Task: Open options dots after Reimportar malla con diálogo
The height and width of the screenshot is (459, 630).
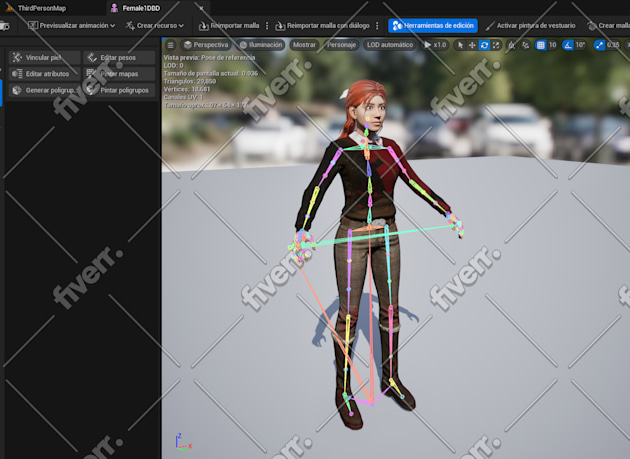Action: coord(377,25)
